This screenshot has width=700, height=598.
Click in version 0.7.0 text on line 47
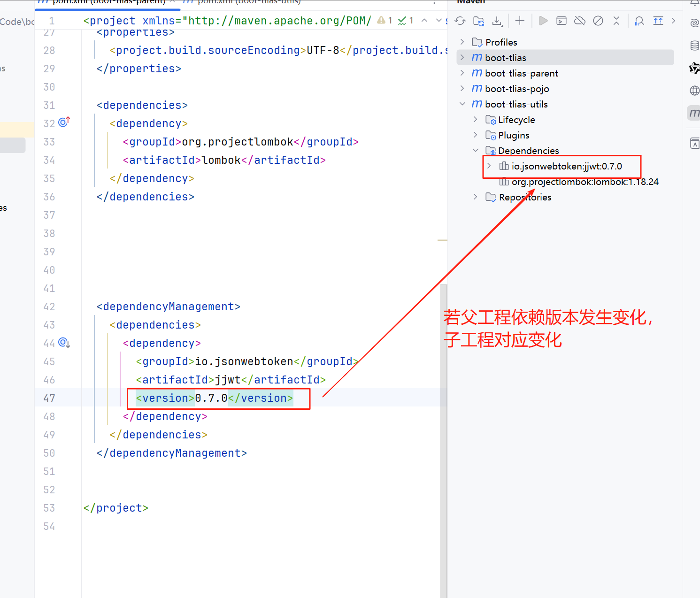tap(211, 398)
